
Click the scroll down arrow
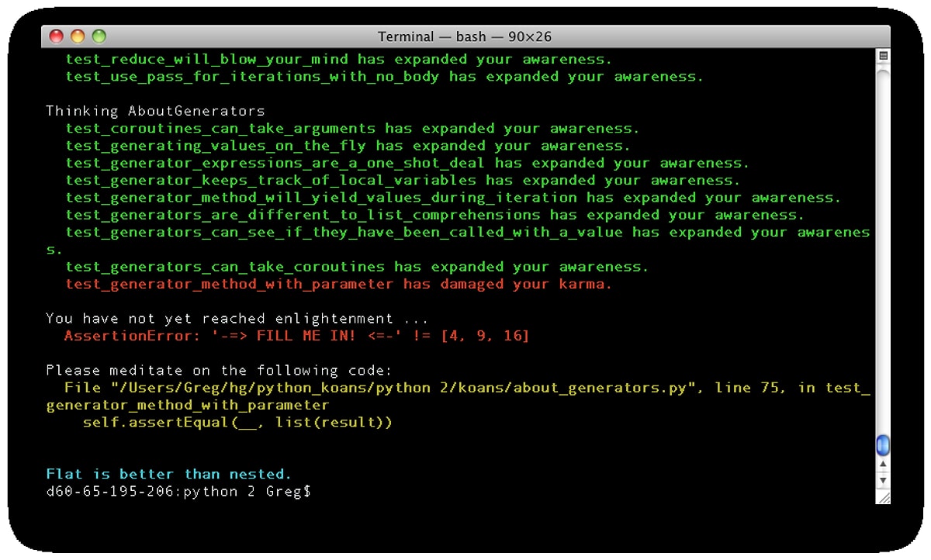click(882, 481)
